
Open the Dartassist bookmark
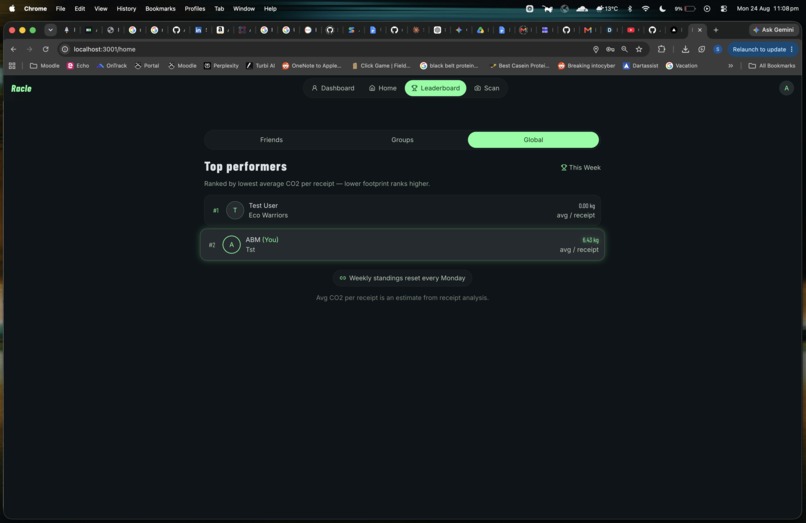(640, 66)
